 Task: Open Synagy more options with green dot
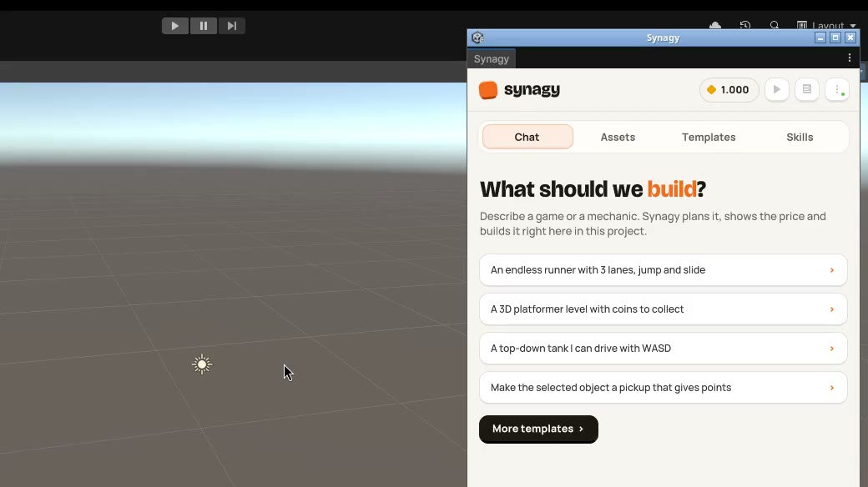837,90
